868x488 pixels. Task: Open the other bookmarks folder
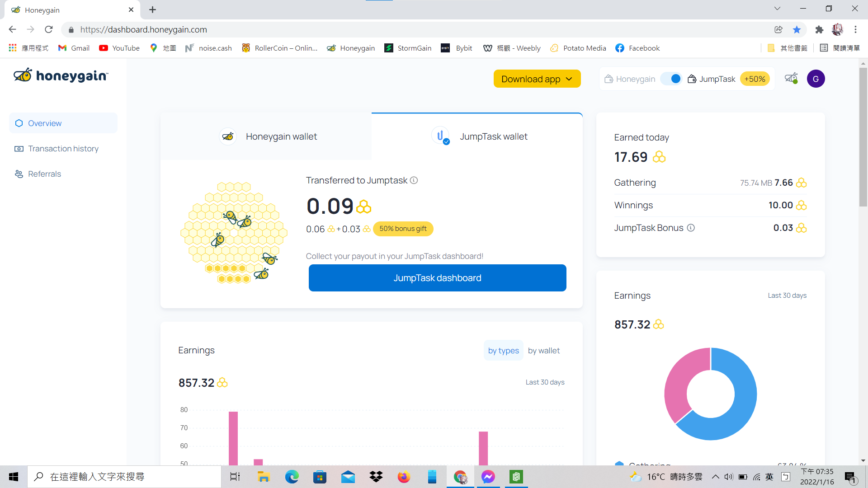pos(787,48)
